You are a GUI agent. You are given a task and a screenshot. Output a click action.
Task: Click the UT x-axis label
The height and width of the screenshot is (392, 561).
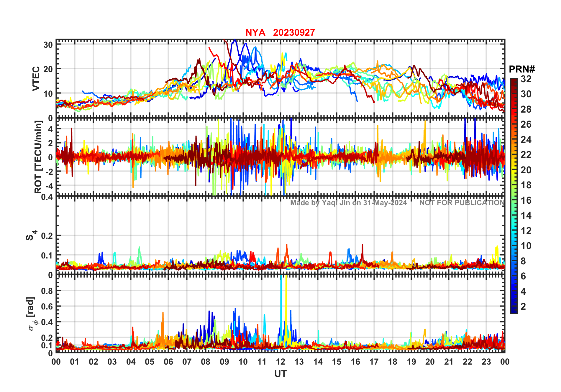[x=280, y=374]
